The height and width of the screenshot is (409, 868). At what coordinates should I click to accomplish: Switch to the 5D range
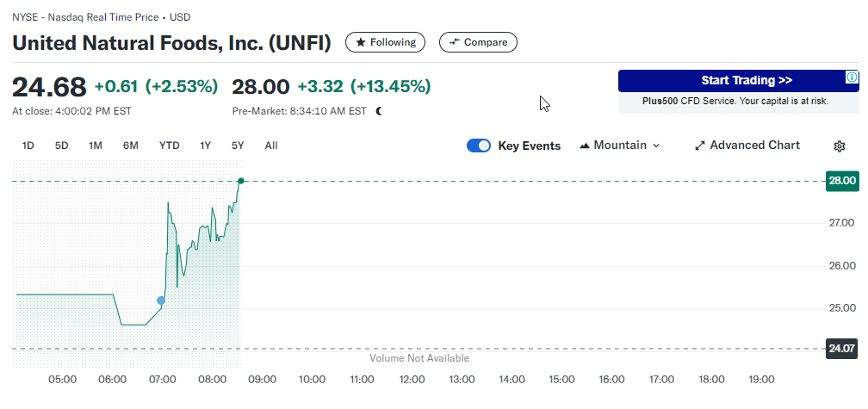pyautogui.click(x=62, y=146)
